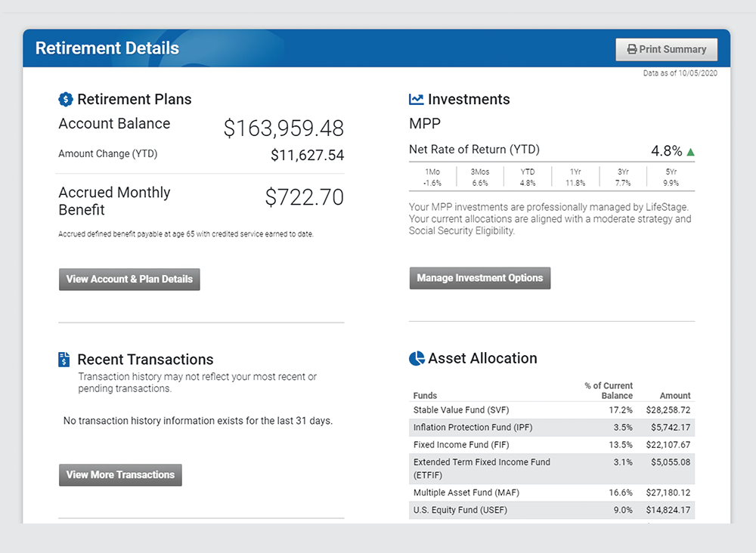The image size is (756, 553).
Task: Select Extended Term Fixed Income Fund (ETFIF) row
Action: click(x=552, y=468)
